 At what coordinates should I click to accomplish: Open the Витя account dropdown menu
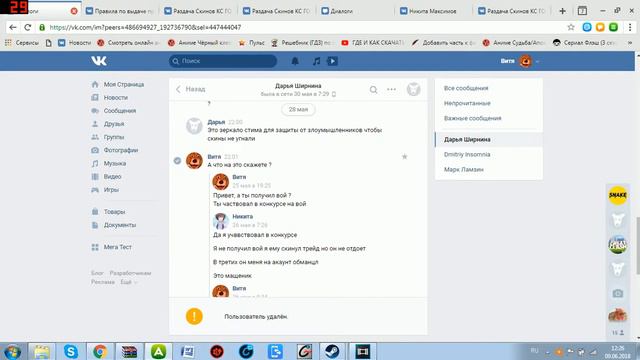pos(520,61)
